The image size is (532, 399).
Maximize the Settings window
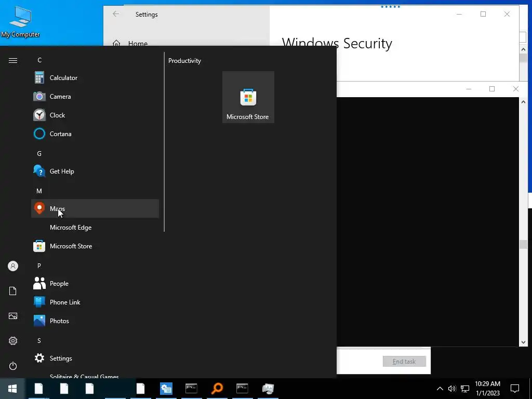pyautogui.click(x=483, y=14)
